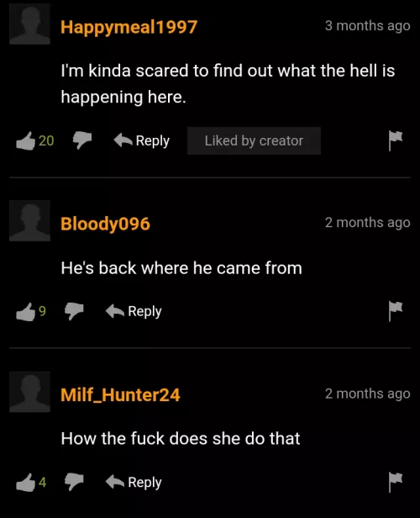Reply to Happymeal1997's comment
Viewport: 420px width, 518px height.
click(141, 140)
